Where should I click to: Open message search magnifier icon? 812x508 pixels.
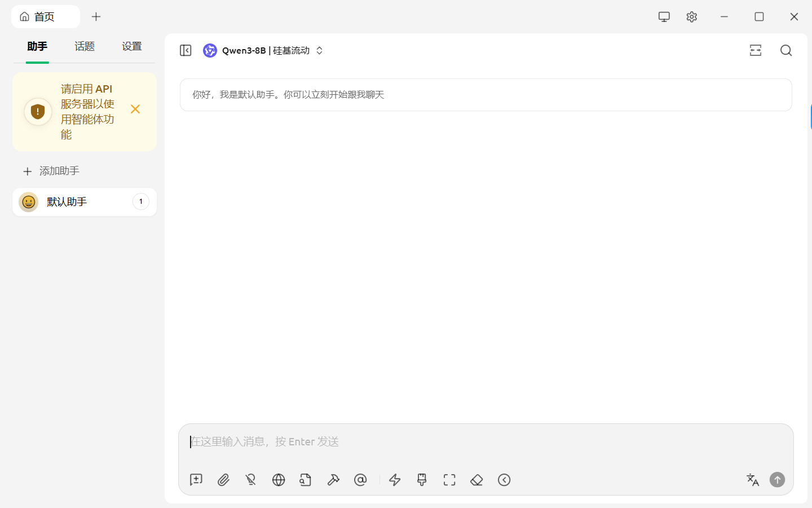[x=786, y=50]
